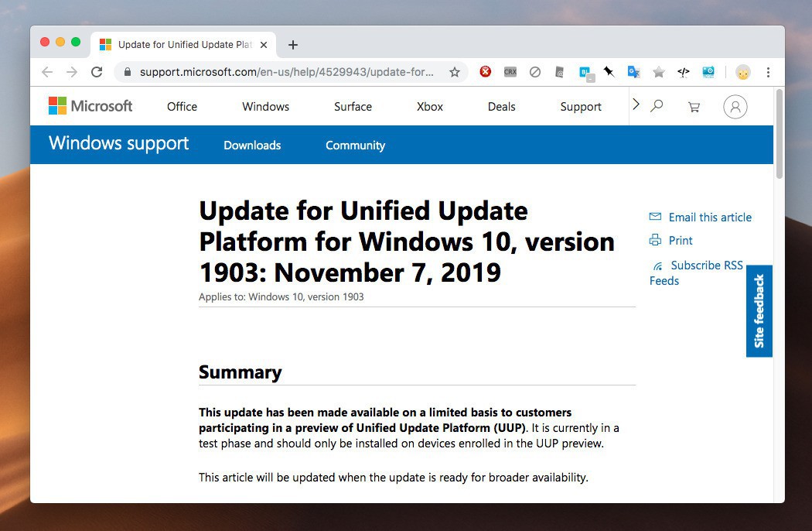Viewport: 812px width, 531px height.
Task: Expand more nav items with the chevron arrow
Action: 636,104
